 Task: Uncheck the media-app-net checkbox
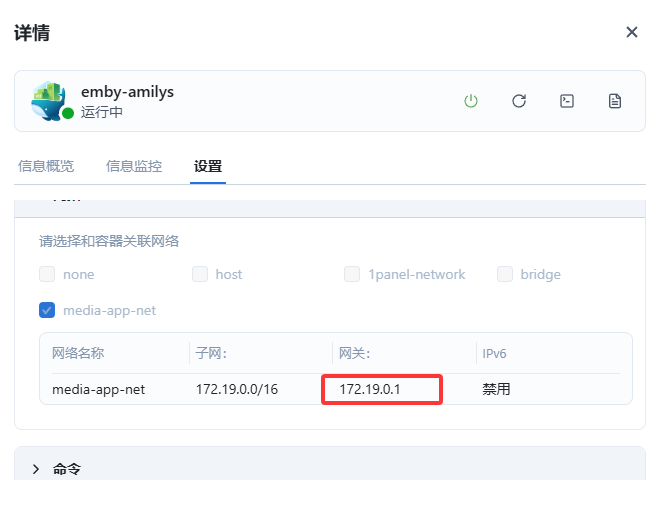pos(47,310)
